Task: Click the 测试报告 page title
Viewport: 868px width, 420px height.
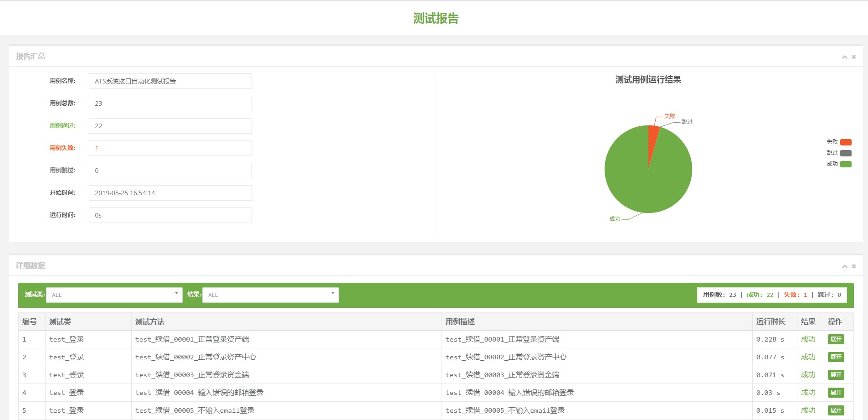Action: point(436,18)
